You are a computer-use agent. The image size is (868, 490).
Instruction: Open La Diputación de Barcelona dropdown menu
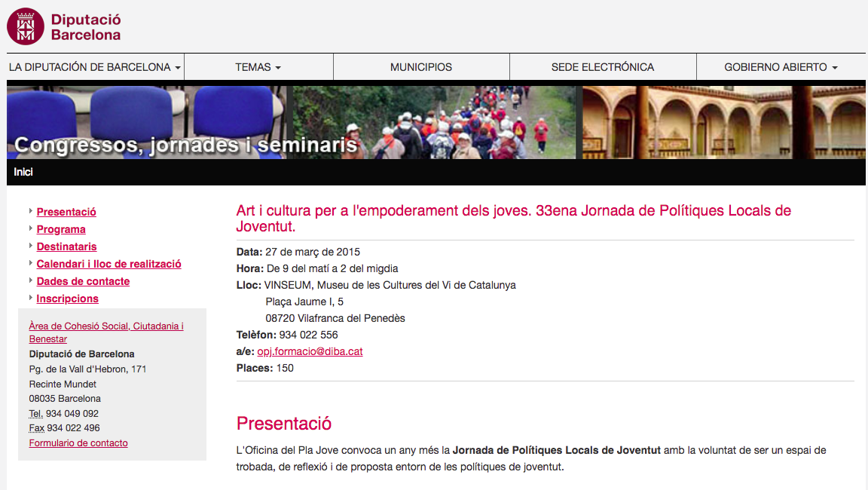95,67
